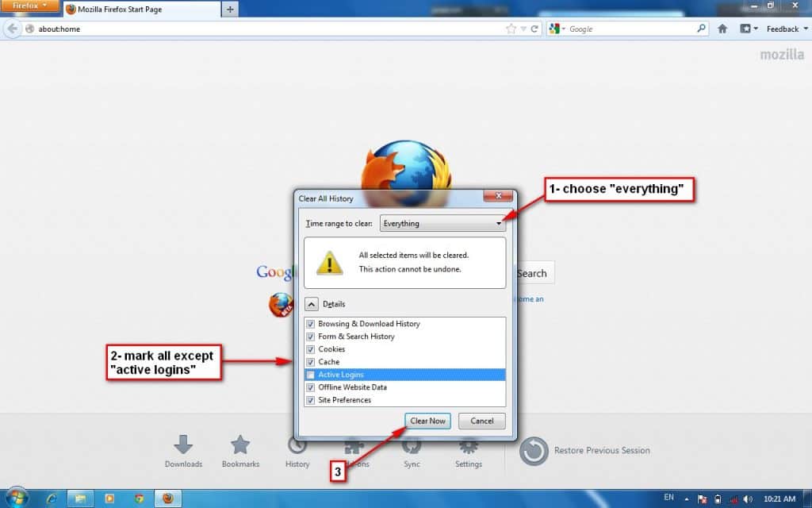This screenshot has height=508, width=812.
Task: Open Sync icon on start page
Action: [412, 446]
